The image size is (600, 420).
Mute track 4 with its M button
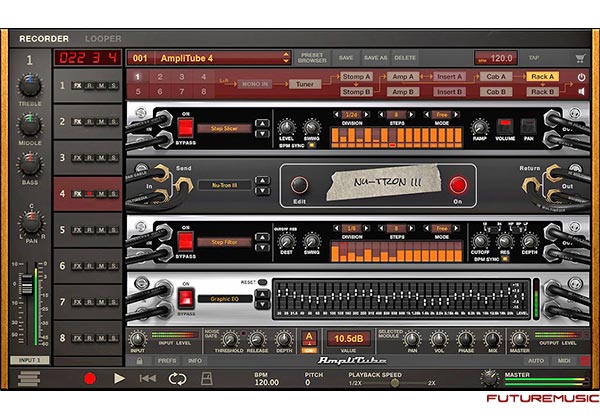[x=101, y=194]
